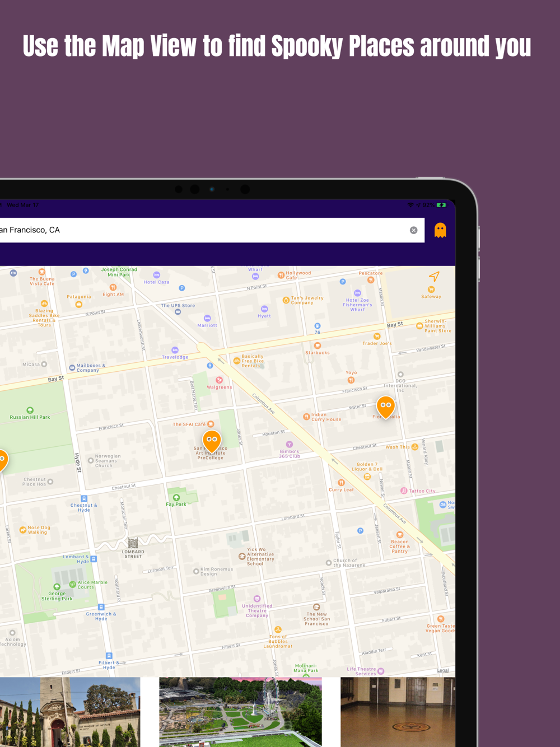This screenshot has height=747, width=560.
Task: Tap the Buena Vista Cafe marker
Action: tap(42, 272)
